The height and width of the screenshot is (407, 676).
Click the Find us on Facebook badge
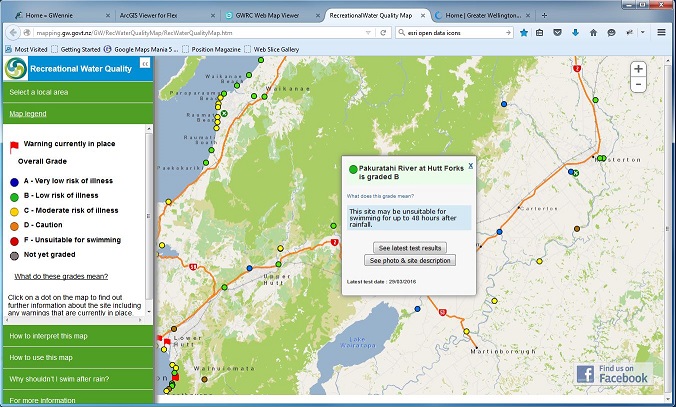[612, 374]
